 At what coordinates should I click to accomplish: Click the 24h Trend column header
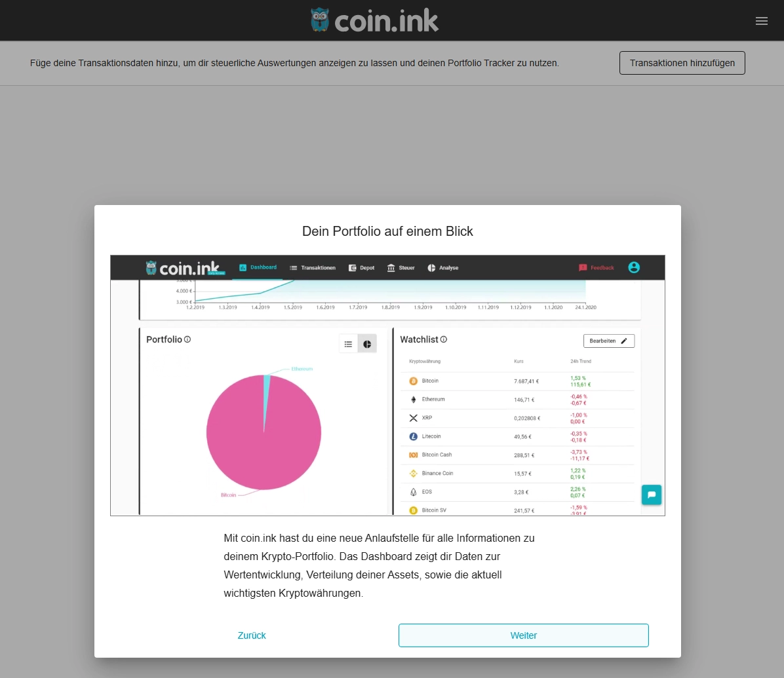tap(581, 361)
